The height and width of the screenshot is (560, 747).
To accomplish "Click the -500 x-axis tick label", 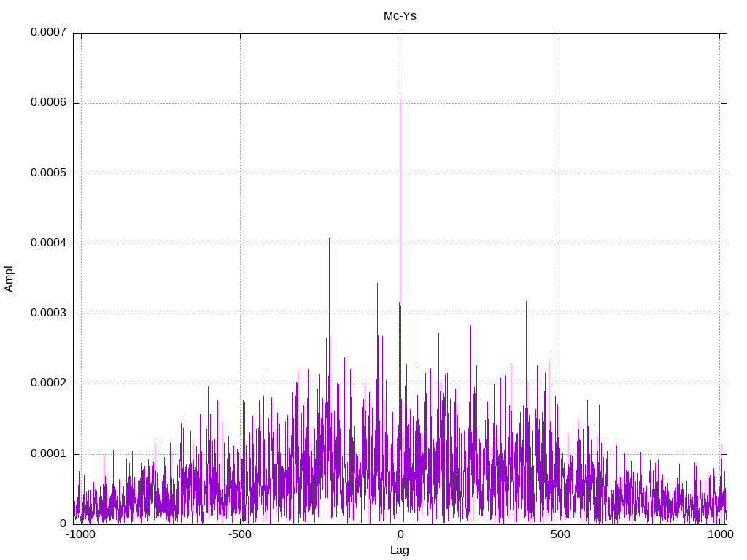I will [x=239, y=534].
